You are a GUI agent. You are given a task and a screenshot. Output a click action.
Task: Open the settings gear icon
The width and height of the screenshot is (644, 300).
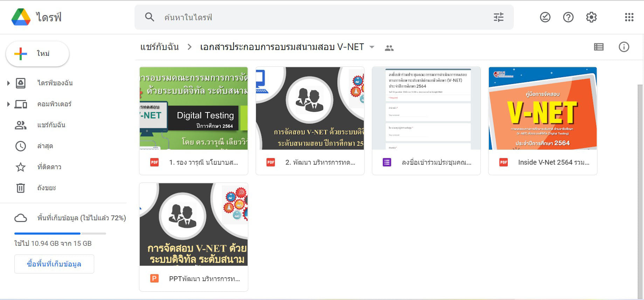tap(591, 17)
